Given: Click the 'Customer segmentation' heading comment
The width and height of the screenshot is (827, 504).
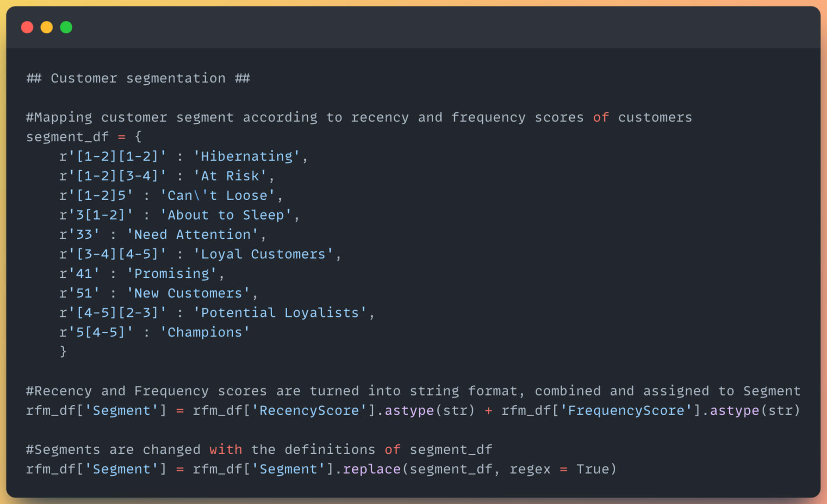Looking at the screenshot, I should (138, 78).
